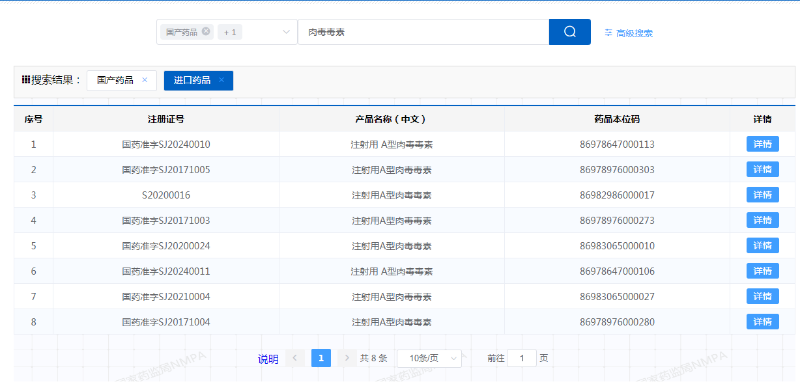Click drug code 86978976000303

click(x=617, y=170)
